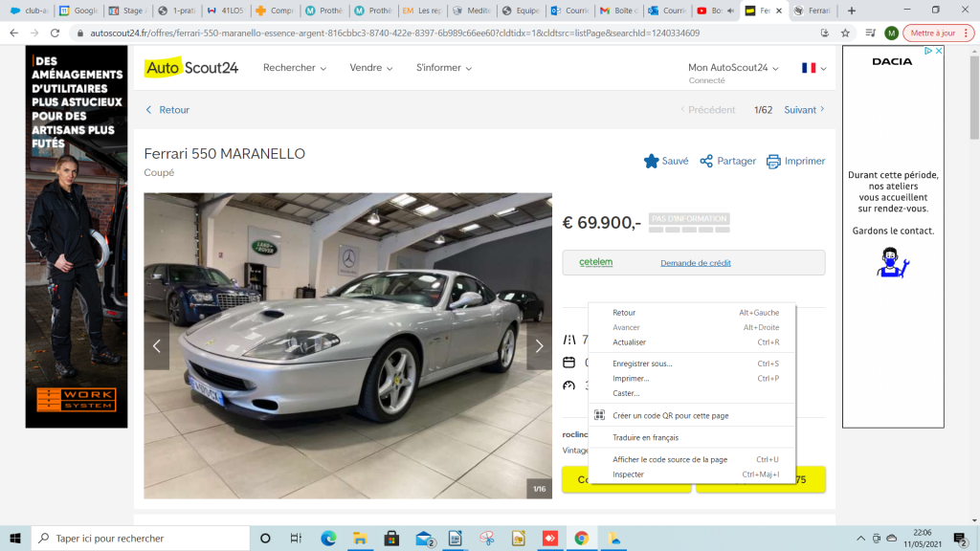Click the browser back arrow

(x=13, y=33)
